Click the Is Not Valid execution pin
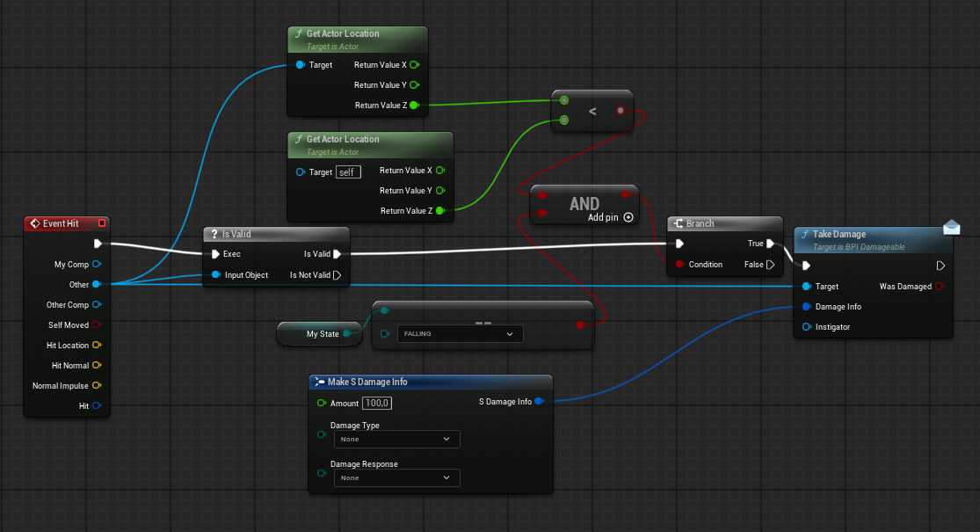 click(337, 275)
